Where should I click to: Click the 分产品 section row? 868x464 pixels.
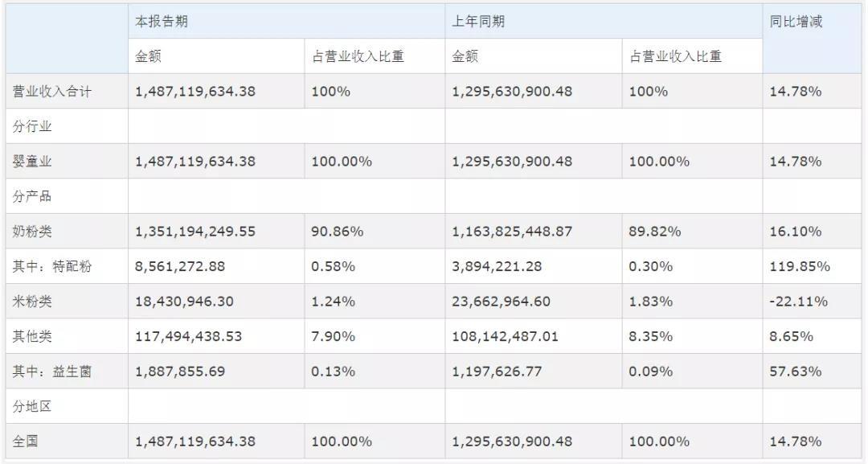point(33,197)
